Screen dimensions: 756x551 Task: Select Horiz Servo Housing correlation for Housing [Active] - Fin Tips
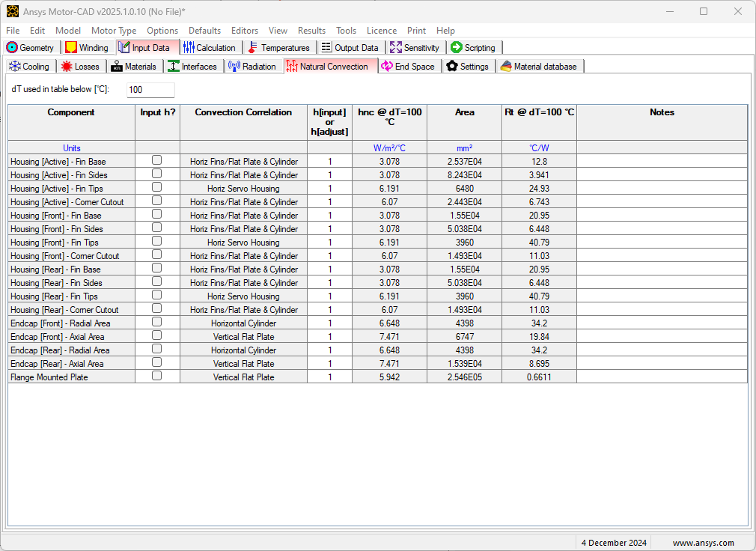pyautogui.click(x=243, y=189)
